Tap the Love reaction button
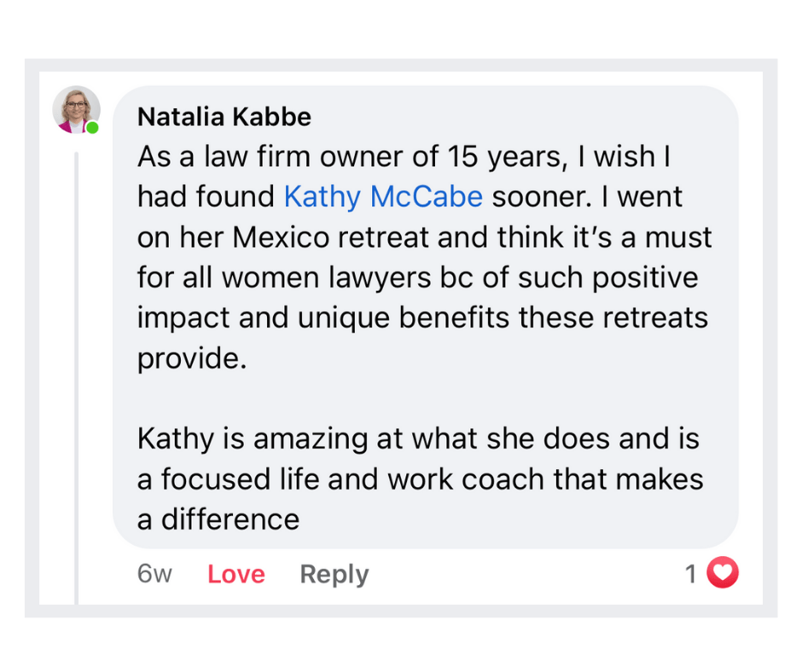 [235, 574]
